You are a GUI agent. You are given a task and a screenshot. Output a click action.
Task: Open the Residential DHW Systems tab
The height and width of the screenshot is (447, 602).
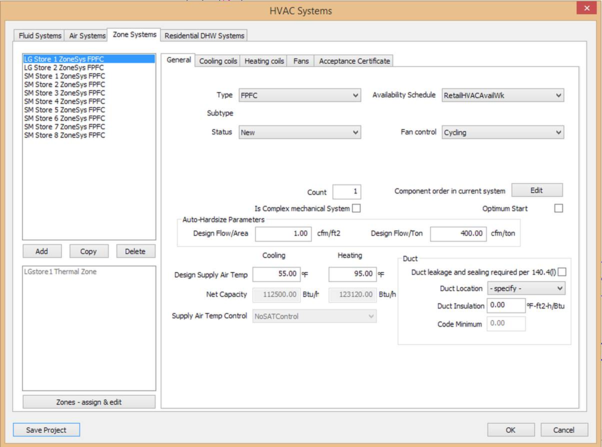pos(204,35)
